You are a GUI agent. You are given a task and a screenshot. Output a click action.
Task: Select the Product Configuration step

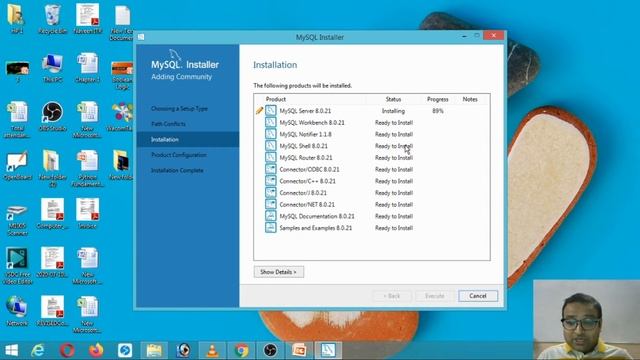tap(179, 155)
